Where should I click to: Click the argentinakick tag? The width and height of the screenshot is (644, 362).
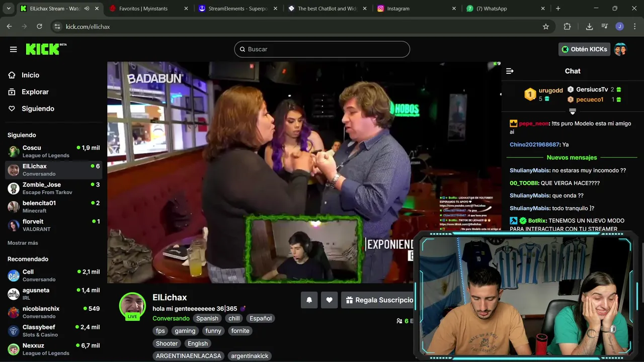(x=250, y=356)
